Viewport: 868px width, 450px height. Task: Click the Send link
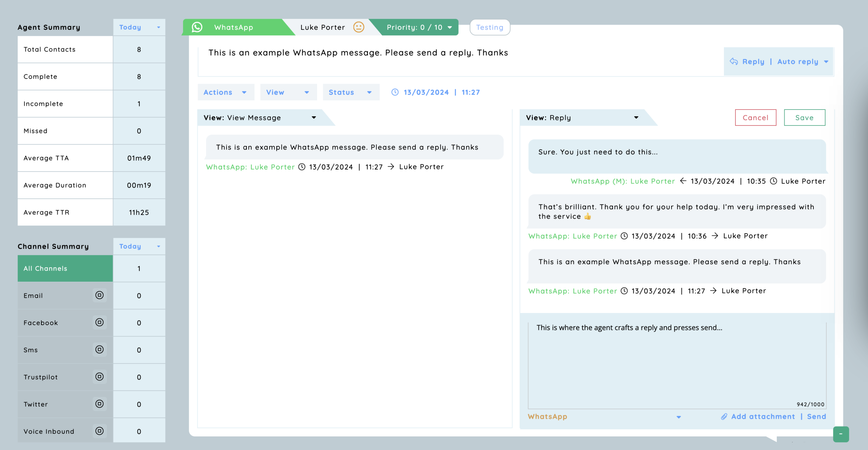tap(816, 416)
